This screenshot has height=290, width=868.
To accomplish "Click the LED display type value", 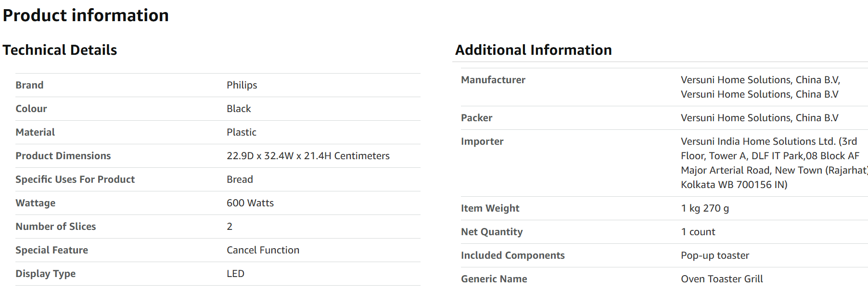I will (x=235, y=274).
